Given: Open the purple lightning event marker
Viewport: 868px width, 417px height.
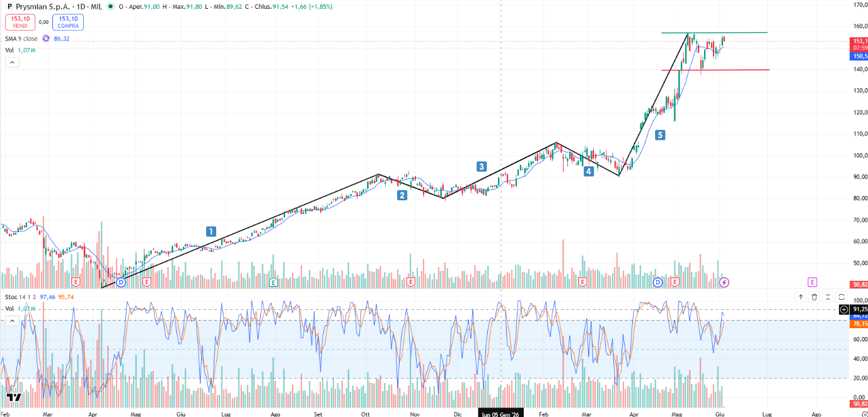Looking at the screenshot, I should point(724,282).
